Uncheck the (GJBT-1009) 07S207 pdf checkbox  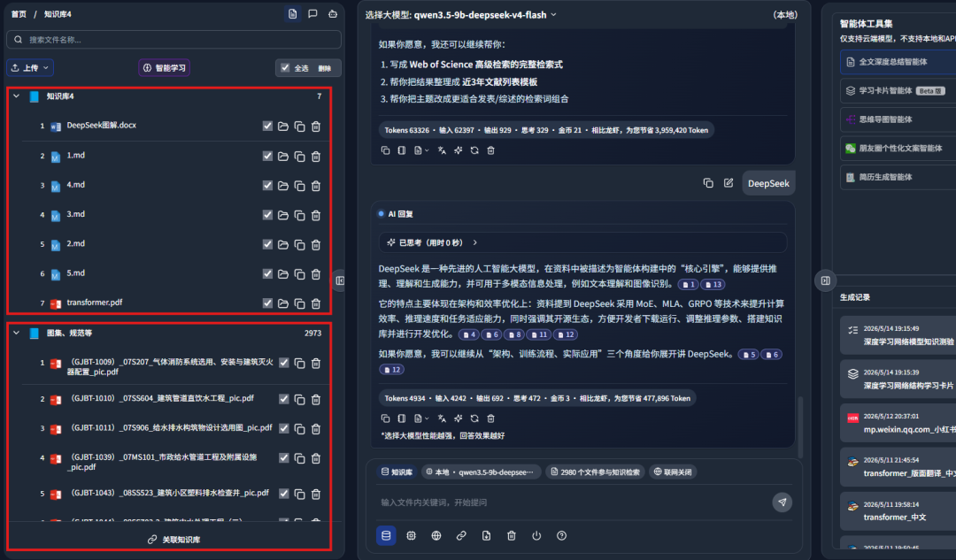283,363
